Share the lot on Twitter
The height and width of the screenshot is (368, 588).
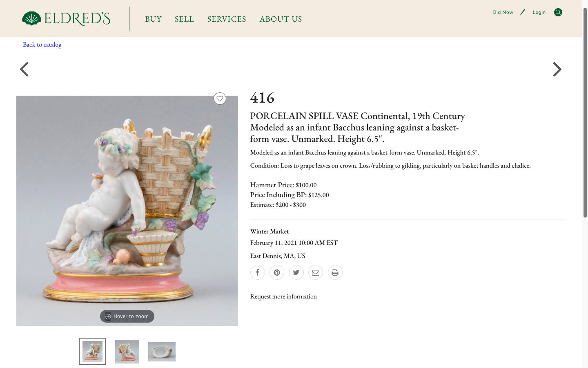pos(296,272)
